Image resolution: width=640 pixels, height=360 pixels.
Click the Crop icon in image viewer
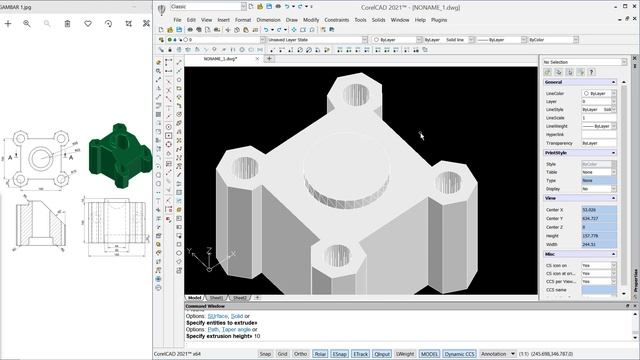(x=129, y=24)
